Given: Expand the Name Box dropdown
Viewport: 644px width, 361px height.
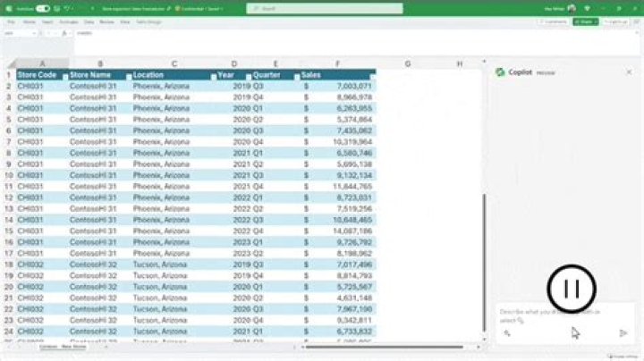Looking at the screenshot, I should click(x=34, y=33).
